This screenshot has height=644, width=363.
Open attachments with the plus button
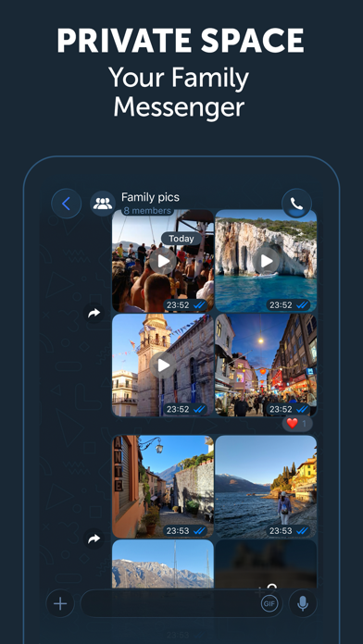coord(60,603)
